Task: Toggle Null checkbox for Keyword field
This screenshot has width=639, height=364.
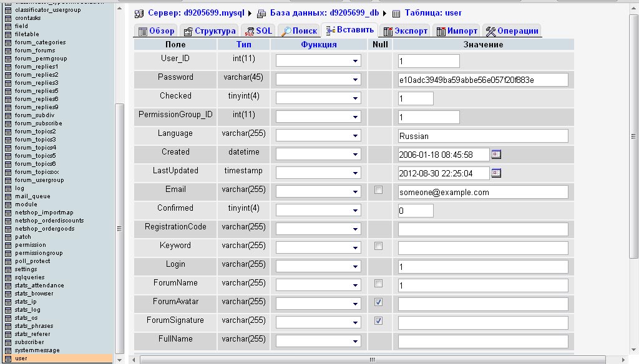Action: tap(378, 246)
